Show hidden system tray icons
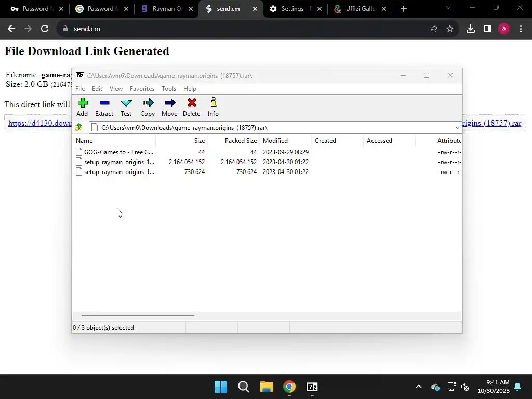 coord(419,387)
